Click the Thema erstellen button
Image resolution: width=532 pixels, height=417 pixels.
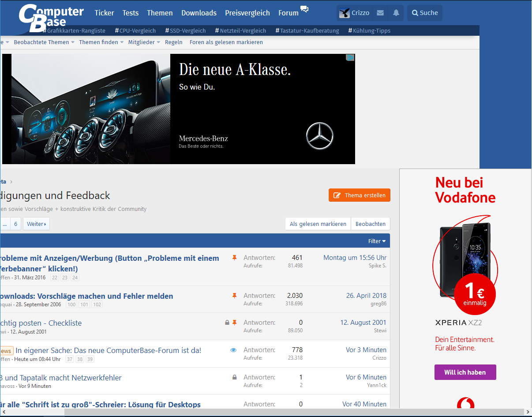click(x=360, y=195)
